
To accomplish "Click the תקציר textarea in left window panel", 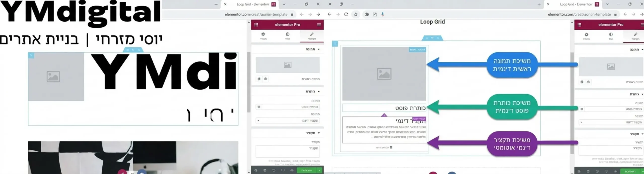I will [x=288, y=151].
